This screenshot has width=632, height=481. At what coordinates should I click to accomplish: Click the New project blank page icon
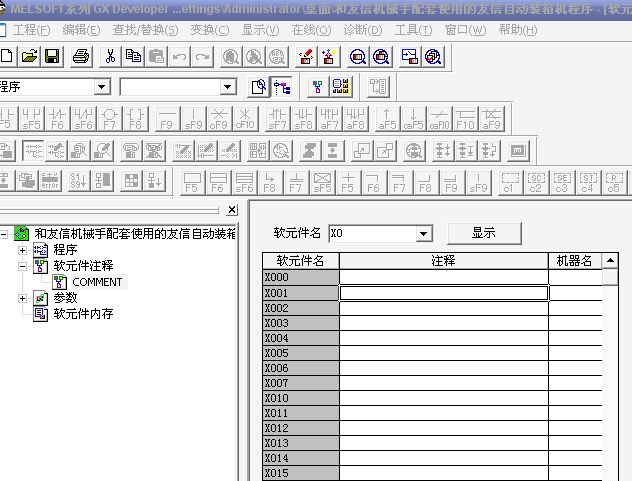click(7, 56)
